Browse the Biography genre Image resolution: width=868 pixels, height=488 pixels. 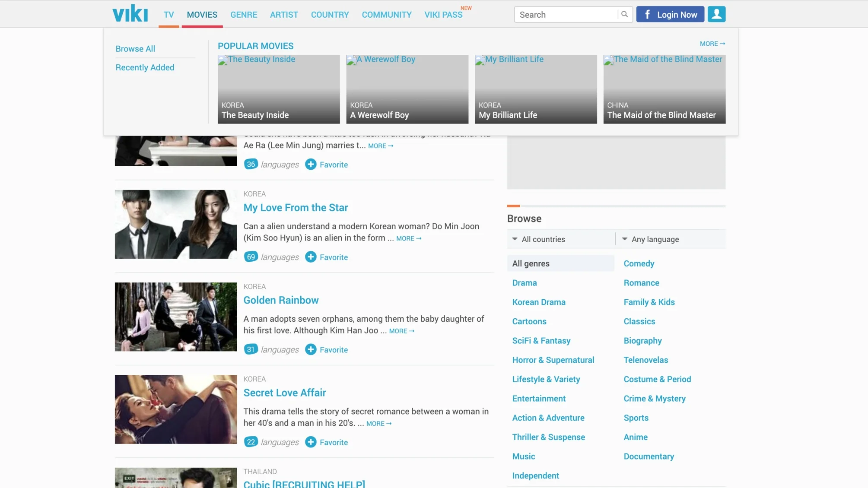coord(642,341)
